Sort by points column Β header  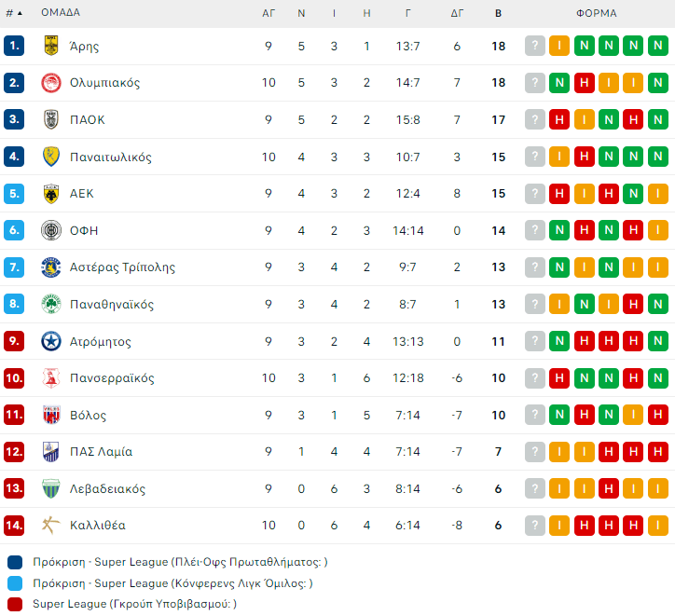click(498, 13)
